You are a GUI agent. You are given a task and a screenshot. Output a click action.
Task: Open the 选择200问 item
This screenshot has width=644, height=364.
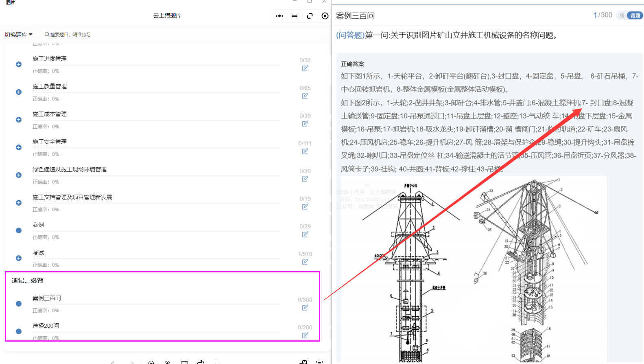point(46,326)
